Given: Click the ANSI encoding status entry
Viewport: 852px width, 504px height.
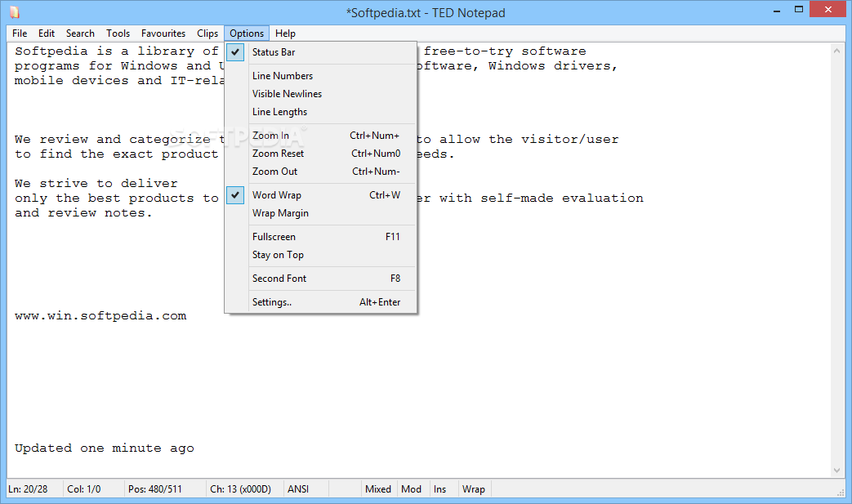Looking at the screenshot, I should (x=298, y=488).
